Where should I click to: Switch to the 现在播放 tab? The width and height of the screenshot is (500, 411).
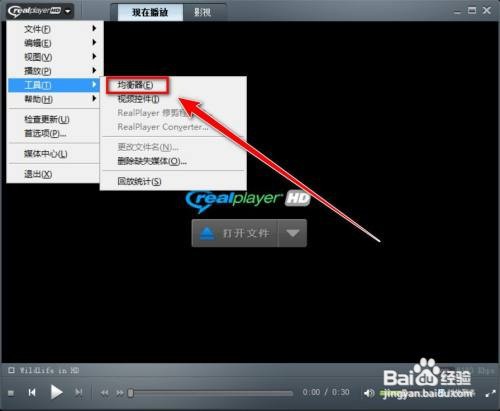coord(150,13)
